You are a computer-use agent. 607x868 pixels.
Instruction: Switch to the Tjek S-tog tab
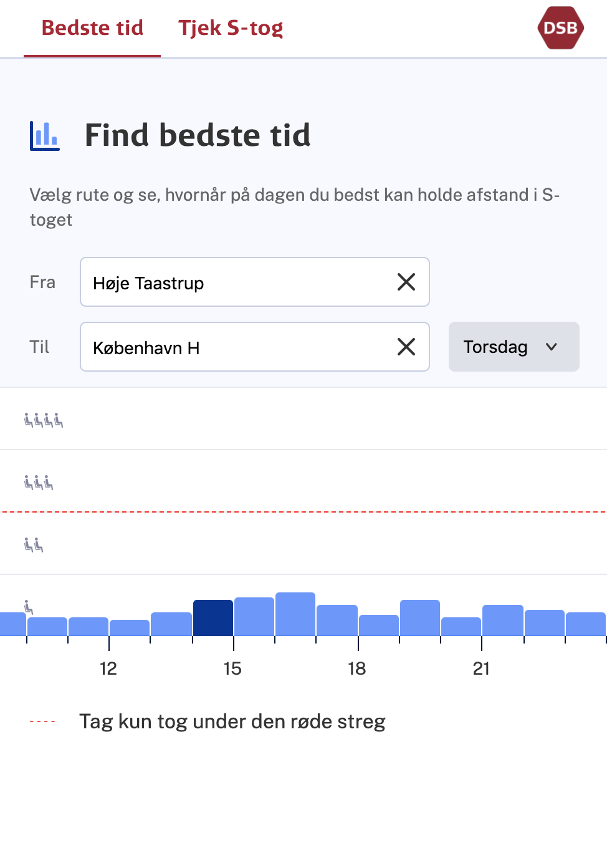(x=231, y=28)
